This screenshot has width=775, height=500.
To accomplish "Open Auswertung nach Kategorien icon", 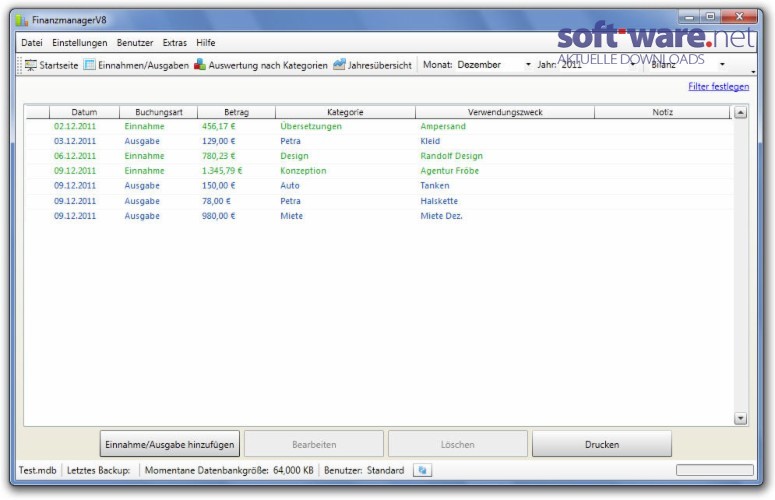I will point(200,65).
